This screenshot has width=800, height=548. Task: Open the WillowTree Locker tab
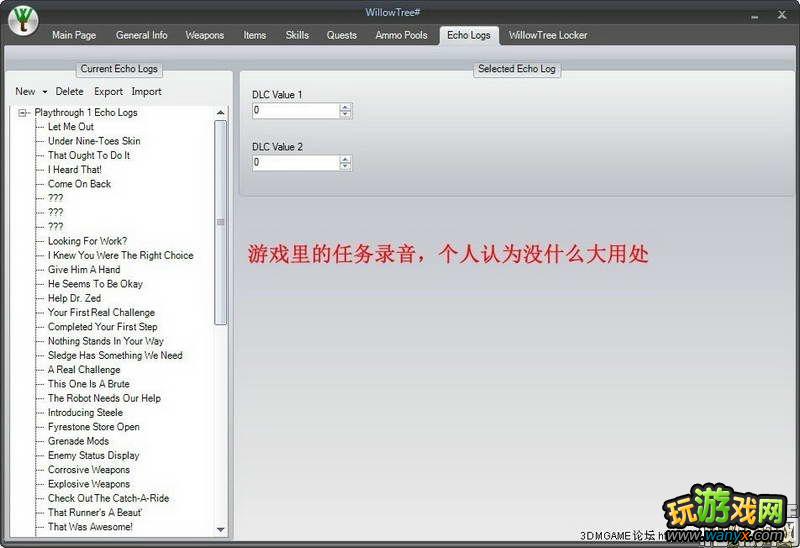548,35
